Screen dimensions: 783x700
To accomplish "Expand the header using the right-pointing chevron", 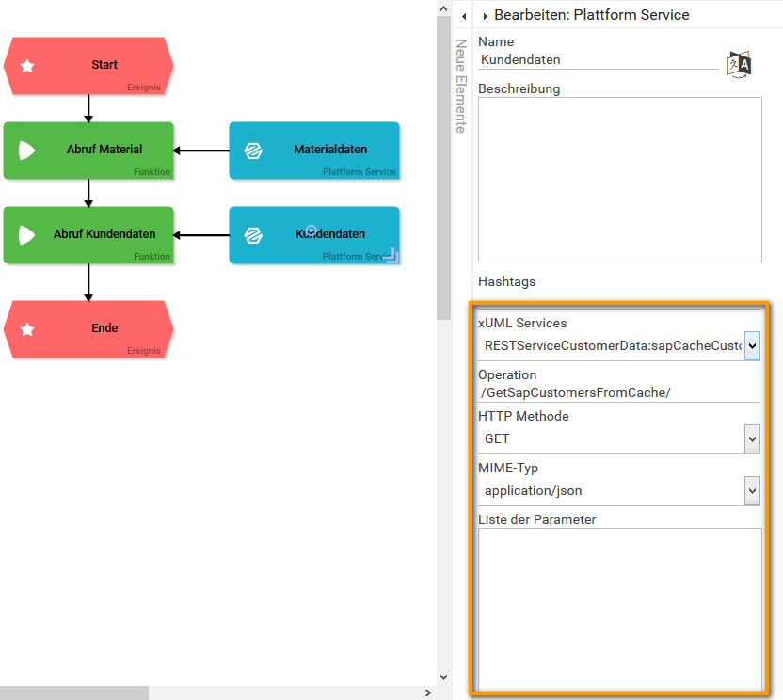I will pyautogui.click(x=486, y=15).
